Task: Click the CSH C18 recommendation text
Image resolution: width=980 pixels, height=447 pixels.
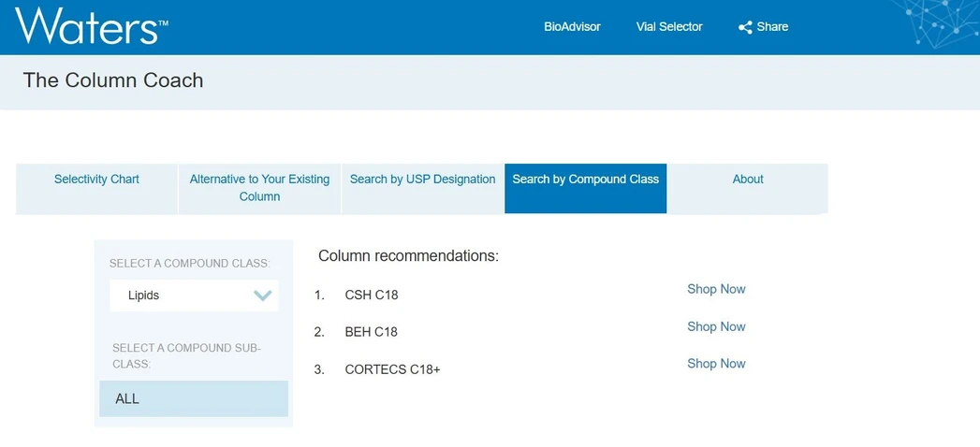Action: (372, 295)
